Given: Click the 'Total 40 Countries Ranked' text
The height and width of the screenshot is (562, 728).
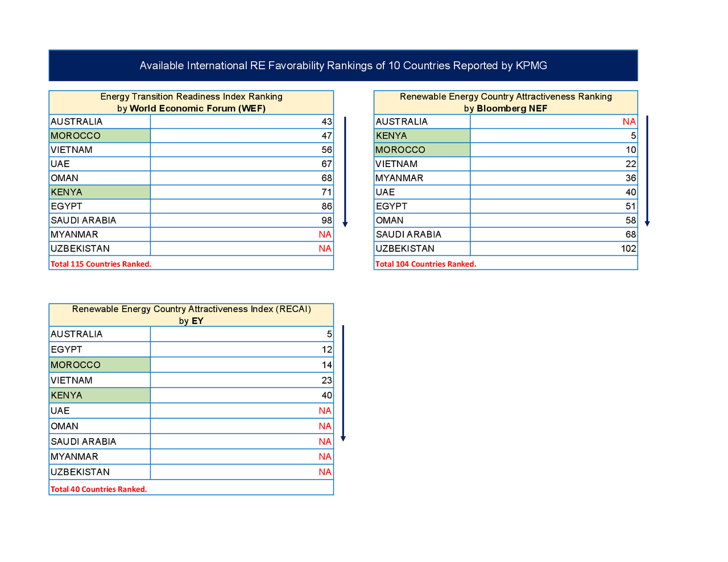Looking at the screenshot, I should (98, 489).
